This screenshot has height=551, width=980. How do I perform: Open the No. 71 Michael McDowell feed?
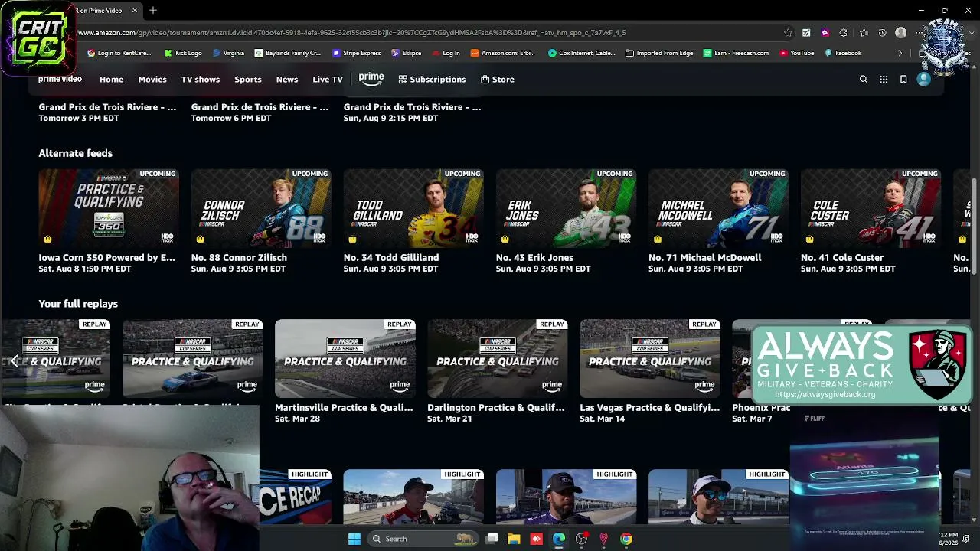(x=718, y=207)
